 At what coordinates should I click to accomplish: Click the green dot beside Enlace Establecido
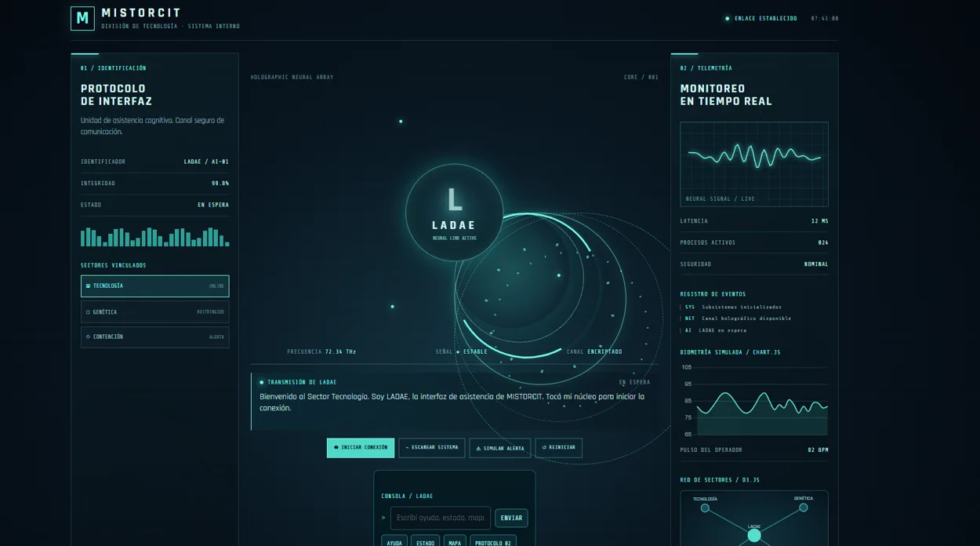(x=728, y=19)
